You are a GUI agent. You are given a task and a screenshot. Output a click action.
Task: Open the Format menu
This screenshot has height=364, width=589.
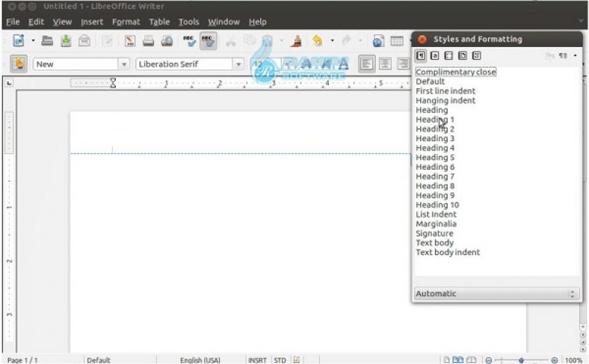pyautogui.click(x=126, y=22)
